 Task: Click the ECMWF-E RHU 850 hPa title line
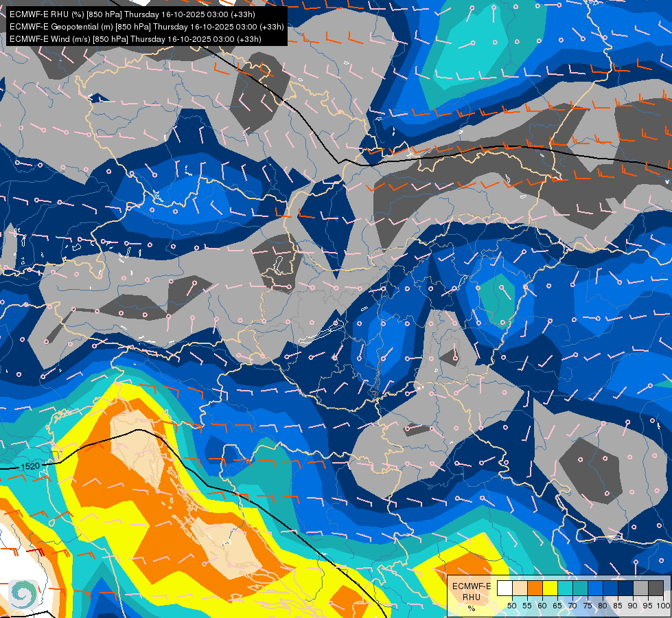coord(132,14)
